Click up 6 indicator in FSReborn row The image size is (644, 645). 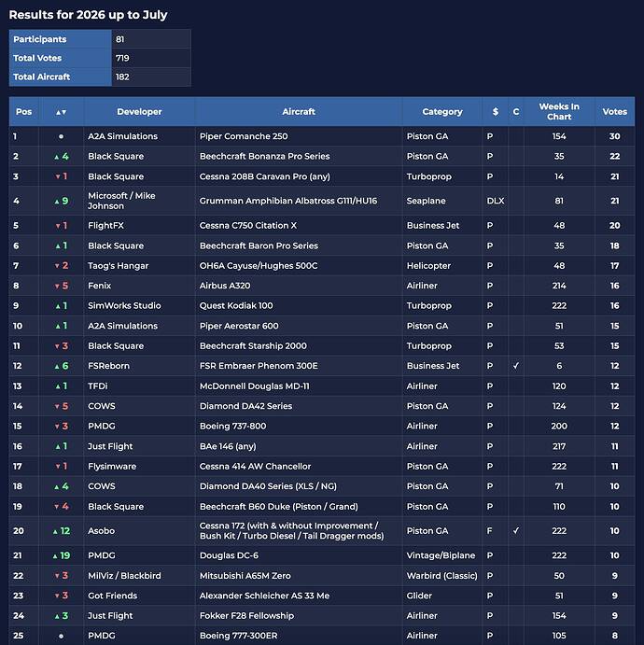[x=62, y=366]
